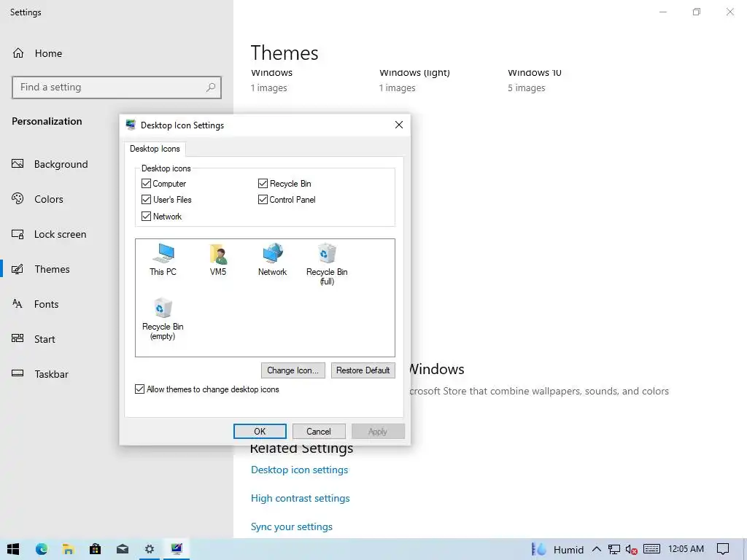Select the Windows 10 theme with 5 images

(535, 80)
